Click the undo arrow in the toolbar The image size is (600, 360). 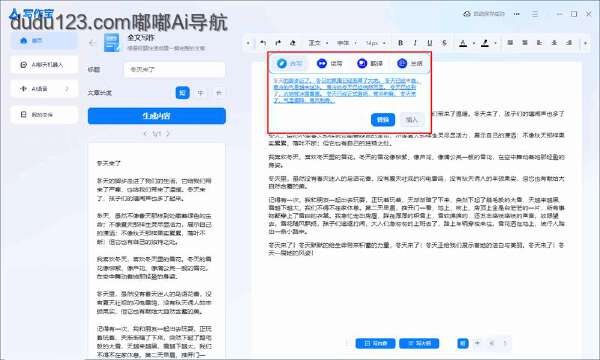click(263, 43)
